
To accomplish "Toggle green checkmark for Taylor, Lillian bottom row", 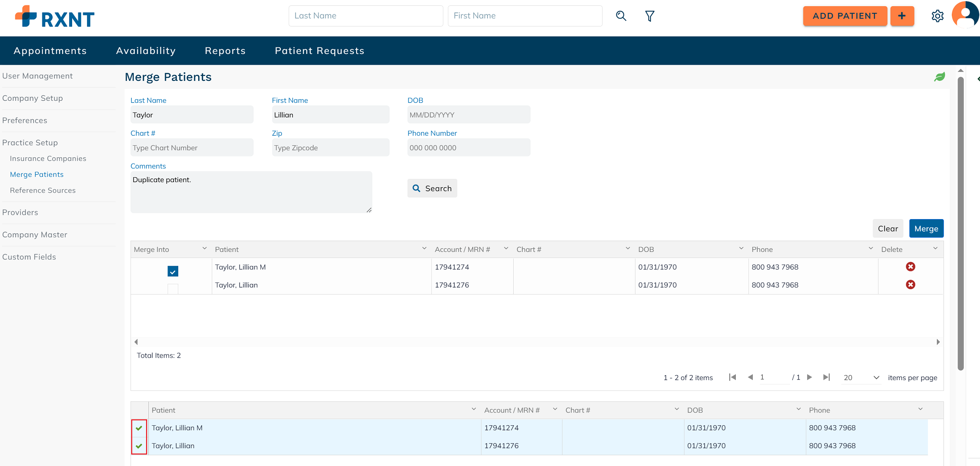I will point(139,446).
